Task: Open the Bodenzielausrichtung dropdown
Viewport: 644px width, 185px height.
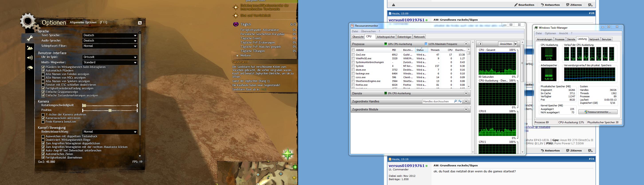Action: point(110,132)
